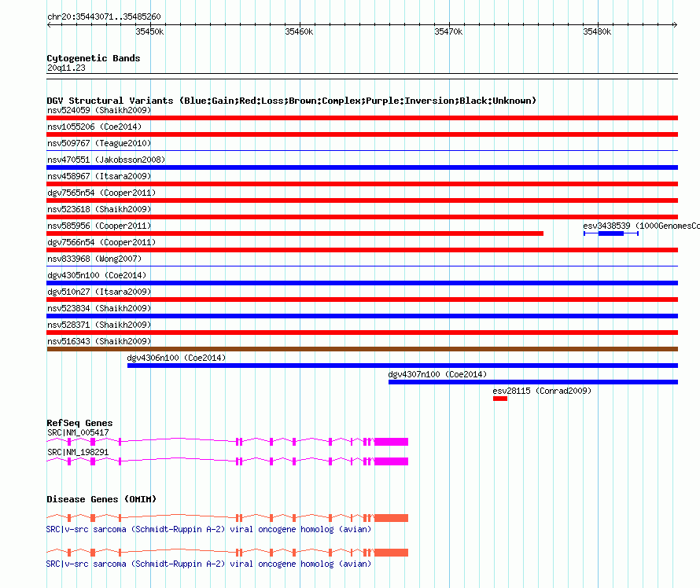Image resolution: width=700 pixels, height=588 pixels.
Task: Select the 20q11.23 cytogenetic band label
Action: [x=66, y=68]
